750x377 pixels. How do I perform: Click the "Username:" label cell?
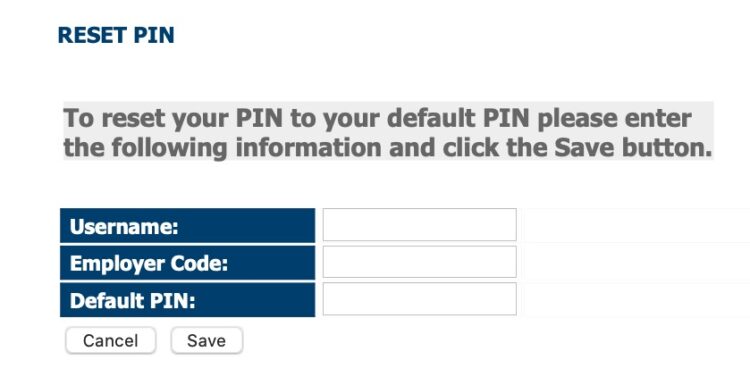tap(188, 225)
